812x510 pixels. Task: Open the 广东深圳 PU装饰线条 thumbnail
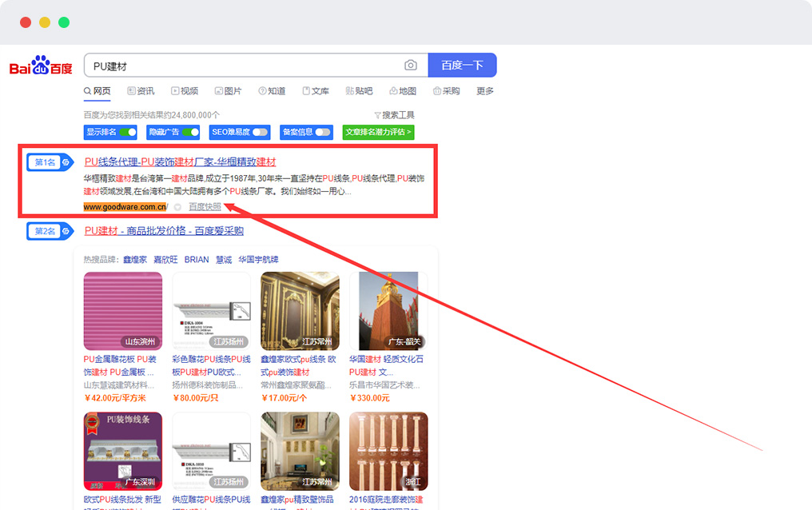[x=123, y=452]
